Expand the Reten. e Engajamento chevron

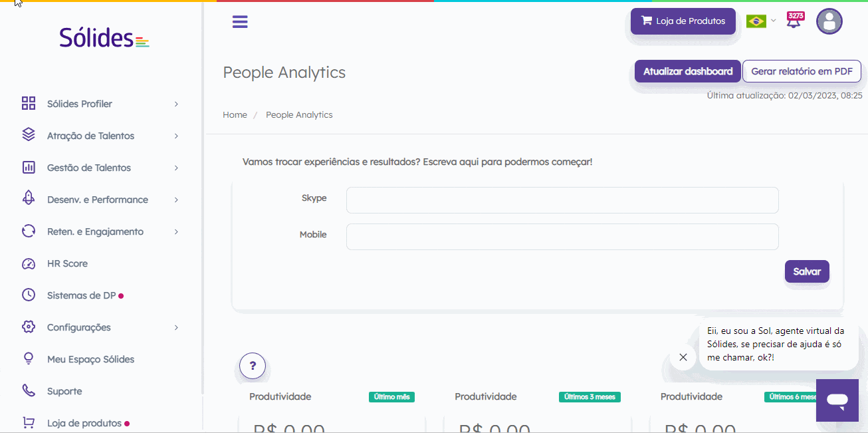coord(176,231)
